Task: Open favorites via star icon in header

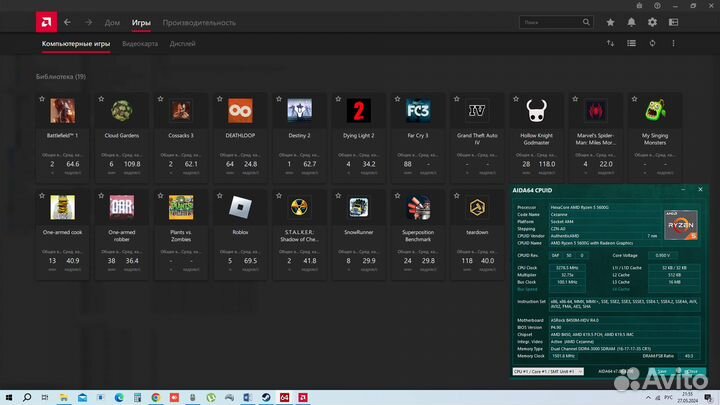Action: [x=610, y=22]
